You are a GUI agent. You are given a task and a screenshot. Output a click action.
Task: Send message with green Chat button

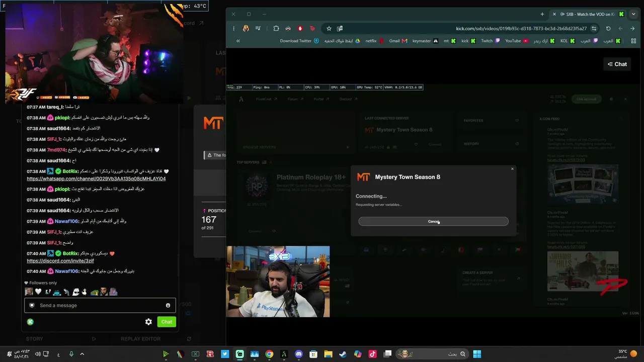click(x=167, y=322)
